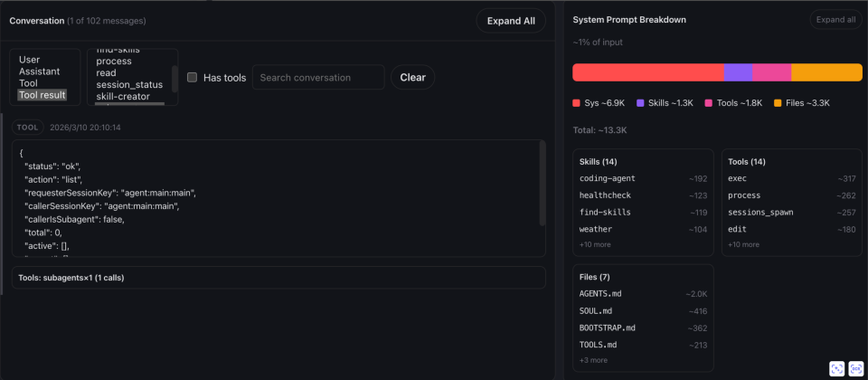Click the weather skill row
The height and width of the screenshot is (380, 868).
(x=643, y=229)
